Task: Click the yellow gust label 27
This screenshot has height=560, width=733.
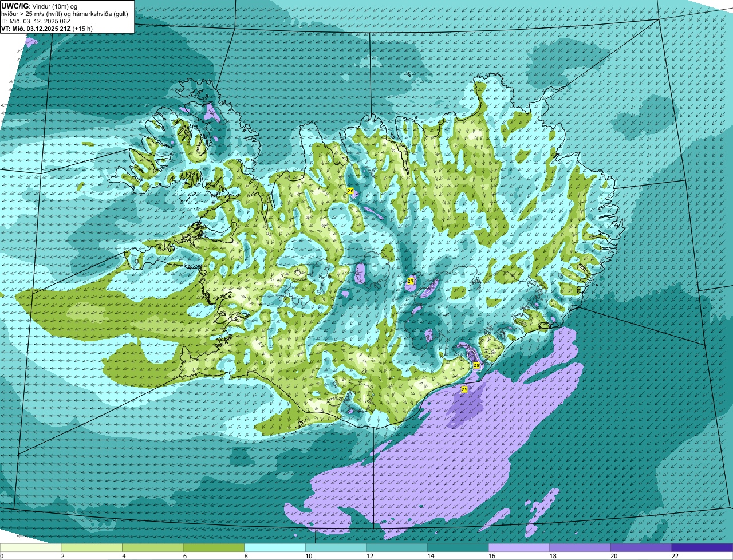Action: click(x=411, y=281)
